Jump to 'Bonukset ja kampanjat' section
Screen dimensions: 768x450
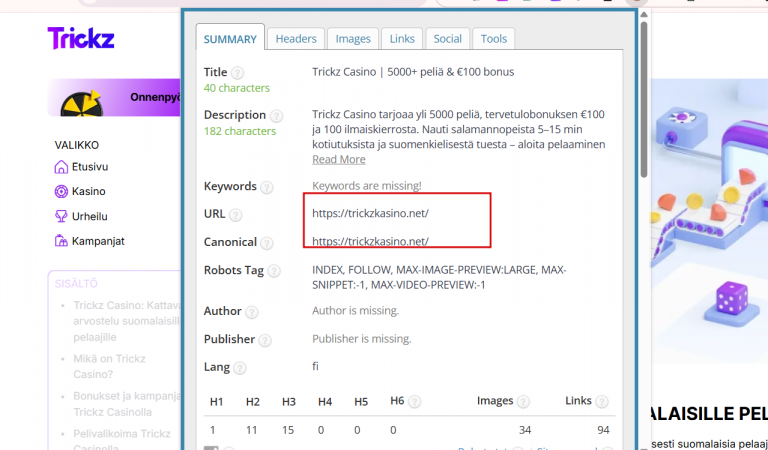tap(127, 404)
